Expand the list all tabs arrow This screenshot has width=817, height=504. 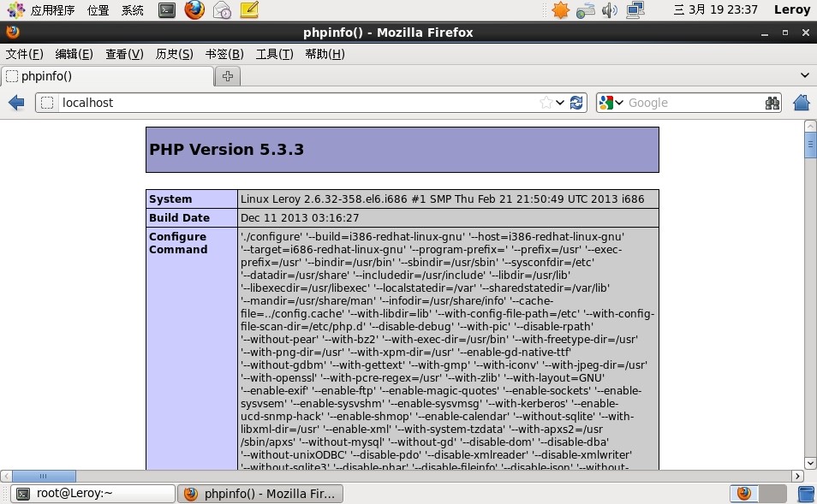pyautogui.click(x=804, y=75)
